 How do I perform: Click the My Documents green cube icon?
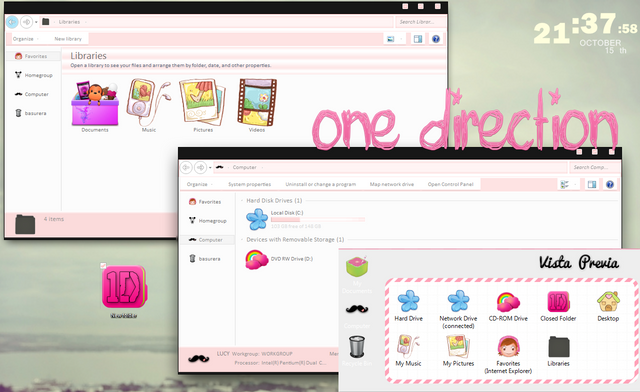(x=357, y=267)
